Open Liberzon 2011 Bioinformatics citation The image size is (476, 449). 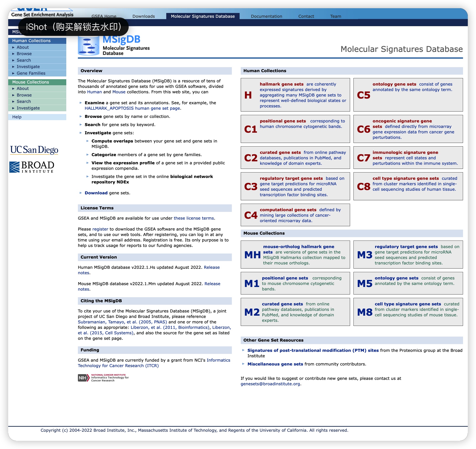click(170, 328)
